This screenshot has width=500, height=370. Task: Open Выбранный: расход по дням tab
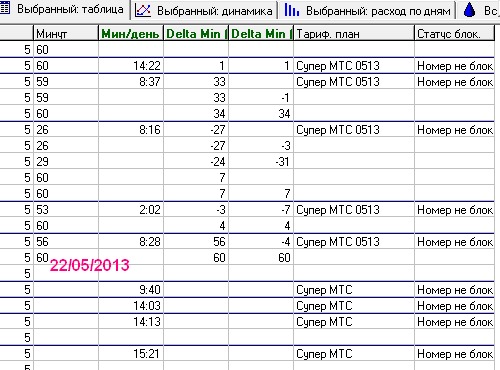pyautogui.click(x=367, y=11)
